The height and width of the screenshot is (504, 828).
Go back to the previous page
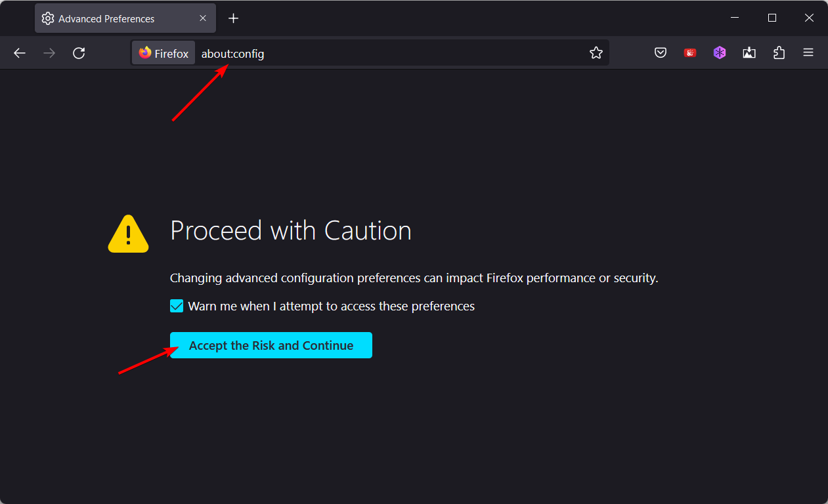[x=20, y=53]
